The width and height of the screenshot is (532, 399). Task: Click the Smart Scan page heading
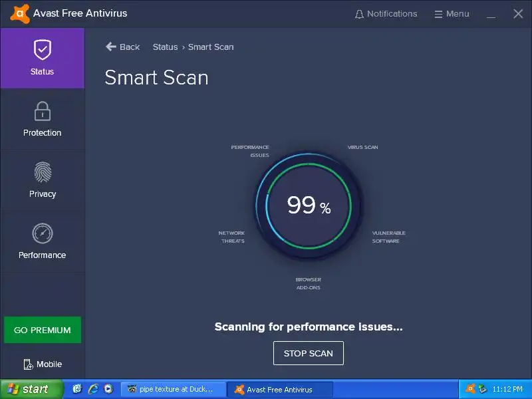[x=156, y=78]
